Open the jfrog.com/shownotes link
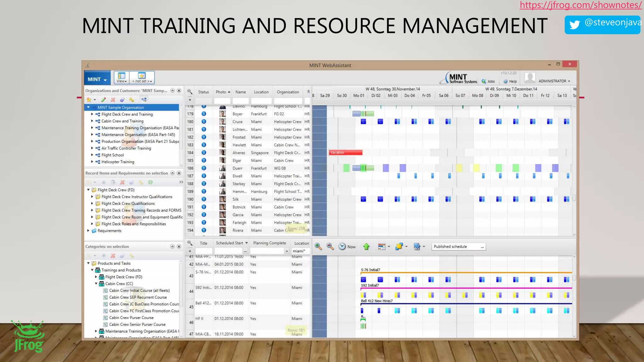Viewport: 644px width, 362px height. pos(580,5)
